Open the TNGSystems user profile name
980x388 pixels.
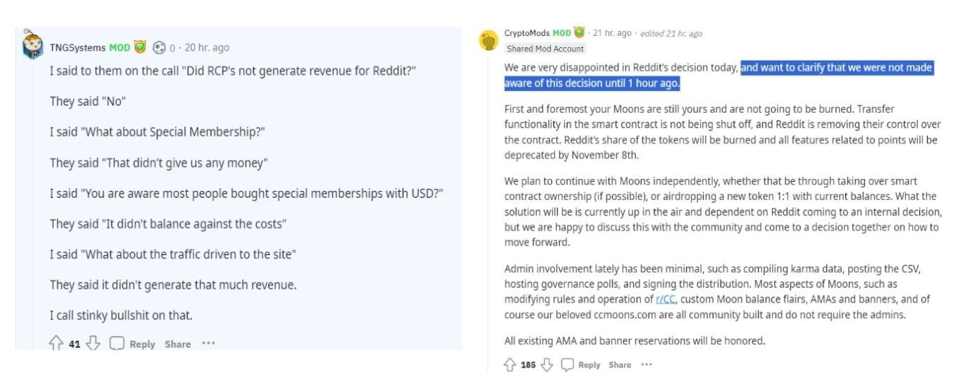pyautogui.click(x=78, y=48)
